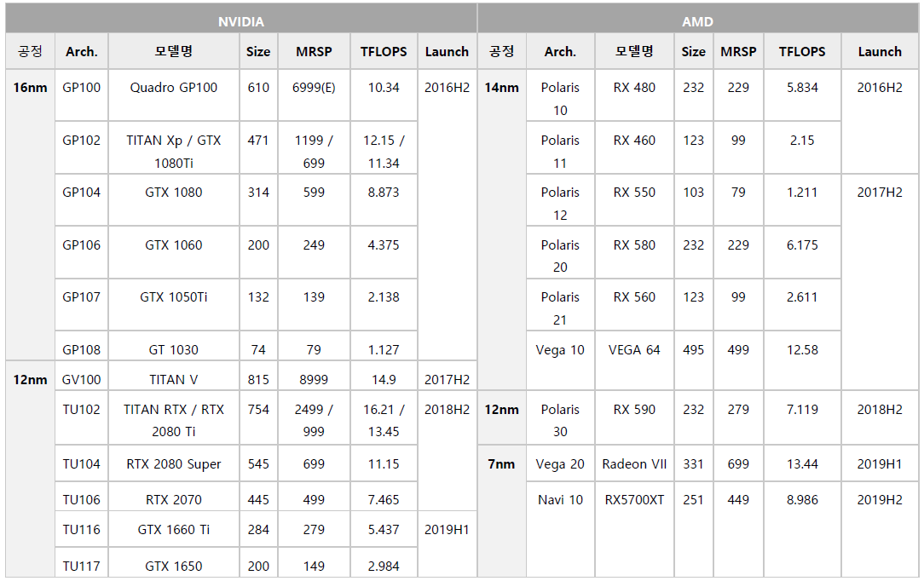The height and width of the screenshot is (581, 924).
Task: Click the RX5700XT model name
Action: [x=635, y=500]
